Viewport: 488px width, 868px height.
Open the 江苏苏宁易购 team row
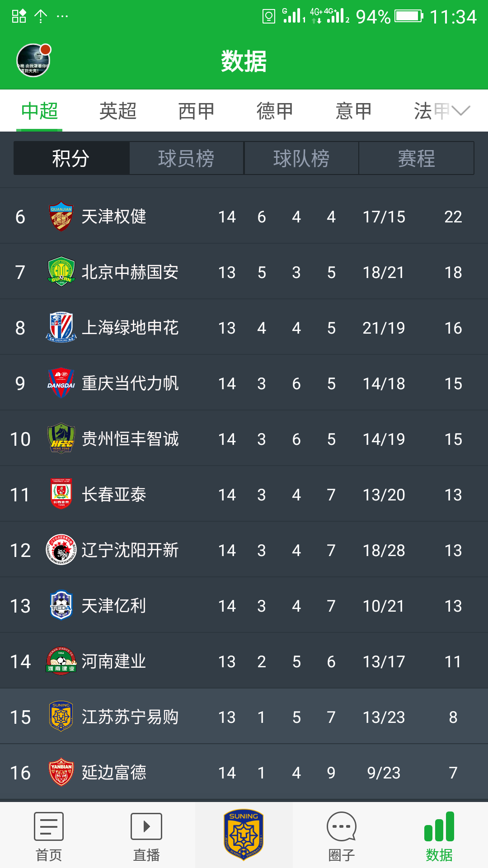[x=244, y=717]
